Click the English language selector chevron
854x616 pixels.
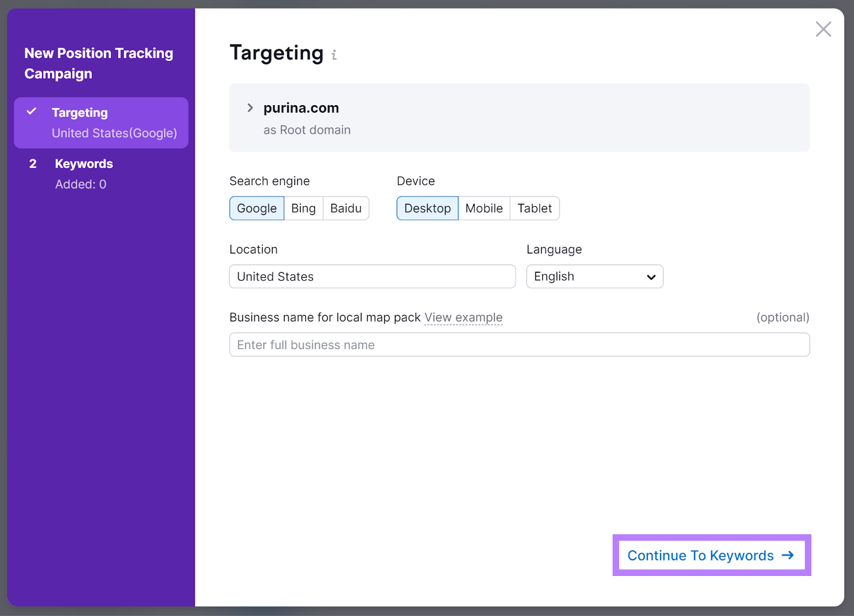point(651,277)
